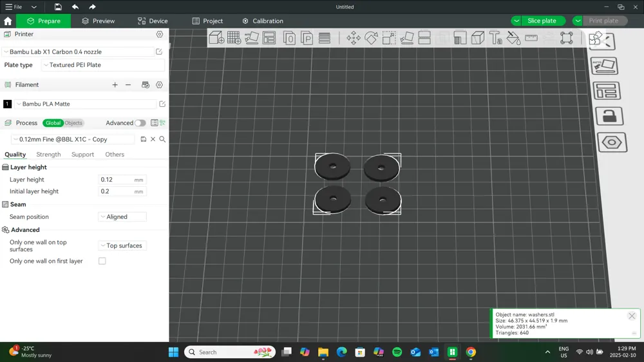Open the process preset dropdown
This screenshot has width=644, height=362.
tap(73, 139)
